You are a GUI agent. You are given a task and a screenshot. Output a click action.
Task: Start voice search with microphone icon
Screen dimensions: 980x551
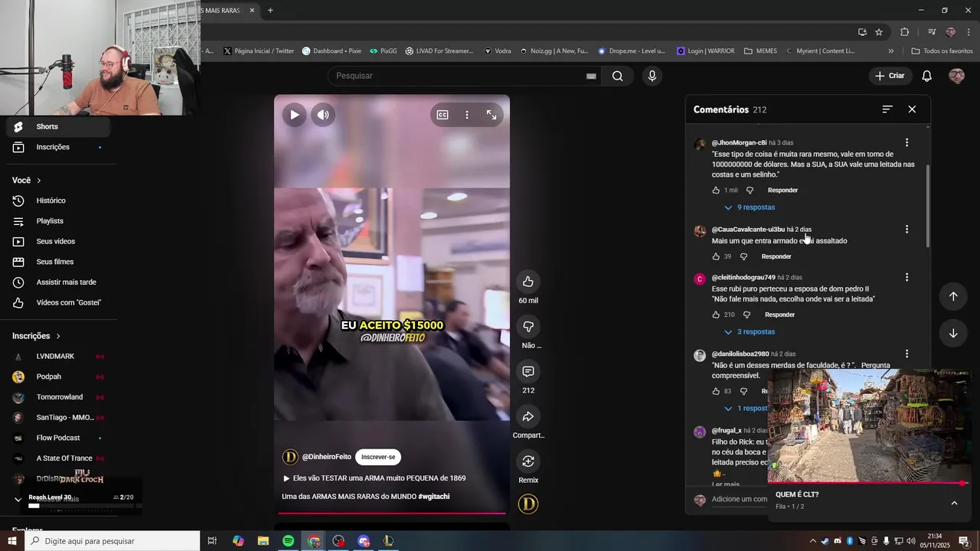coord(652,76)
